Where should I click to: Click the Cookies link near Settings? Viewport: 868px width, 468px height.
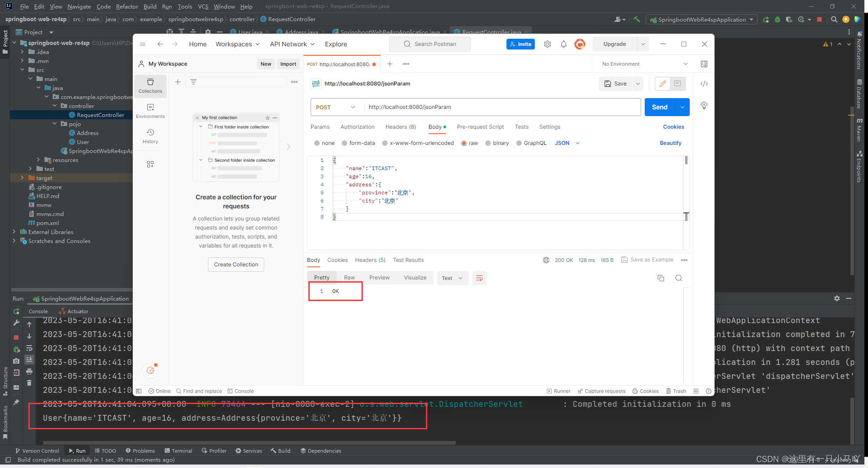674,127
